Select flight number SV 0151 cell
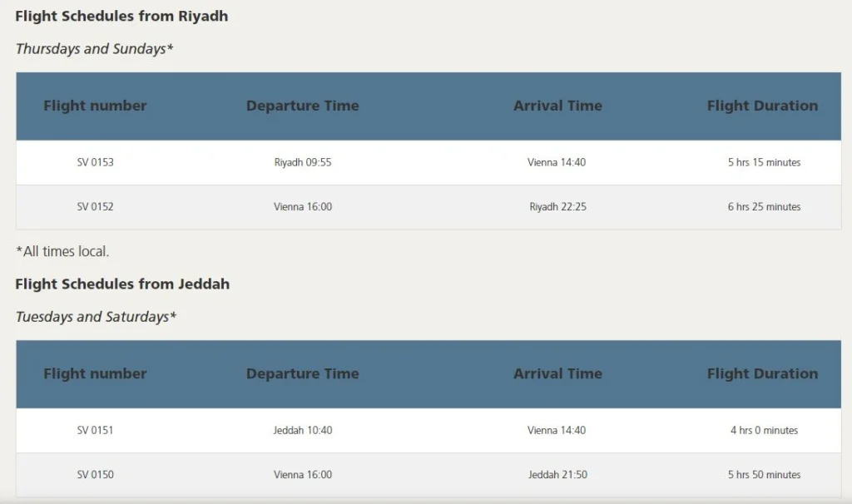Screen dimensions: 852x504 pyautogui.click(x=95, y=430)
